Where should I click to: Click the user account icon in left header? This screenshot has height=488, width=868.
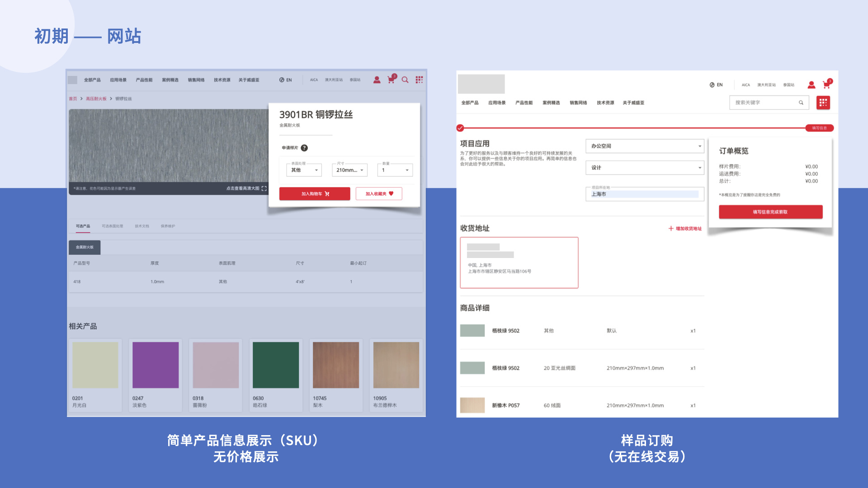(x=377, y=80)
